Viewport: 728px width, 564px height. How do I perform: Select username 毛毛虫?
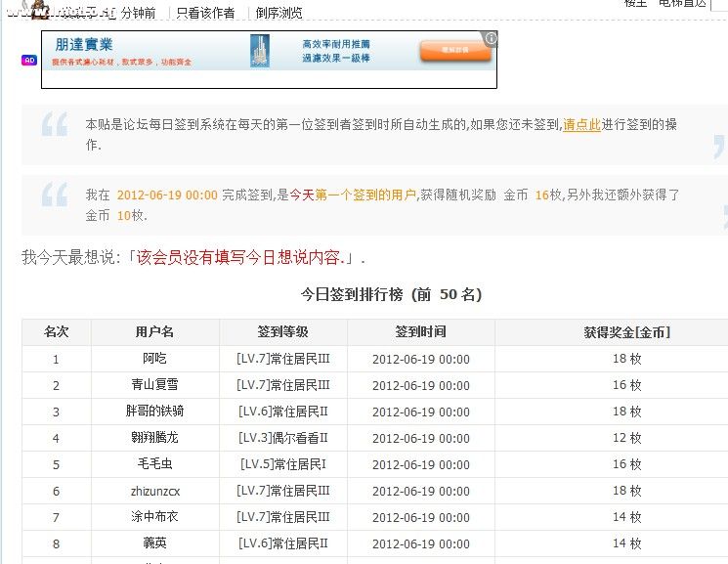tap(154, 463)
